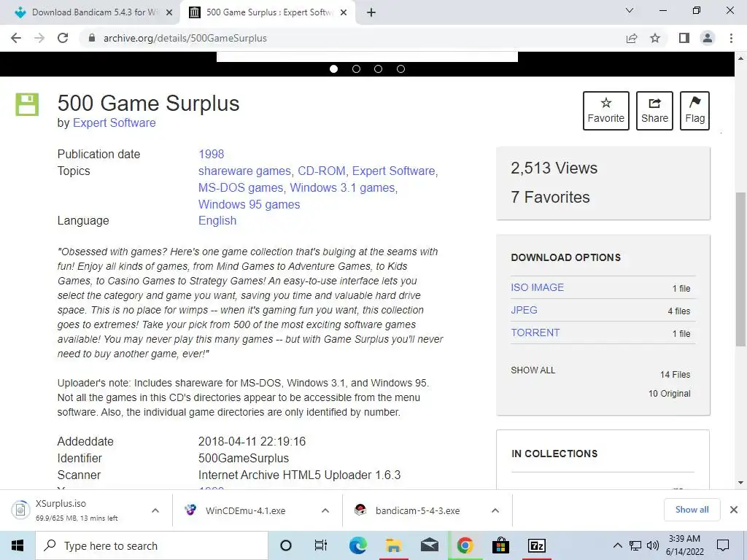Open Windows 3.1 games topic link

click(x=343, y=187)
